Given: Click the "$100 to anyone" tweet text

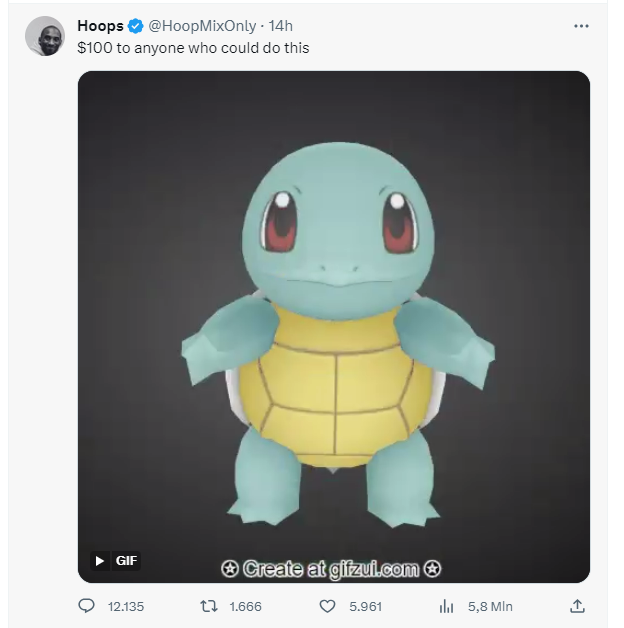Looking at the screenshot, I should click(x=193, y=48).
